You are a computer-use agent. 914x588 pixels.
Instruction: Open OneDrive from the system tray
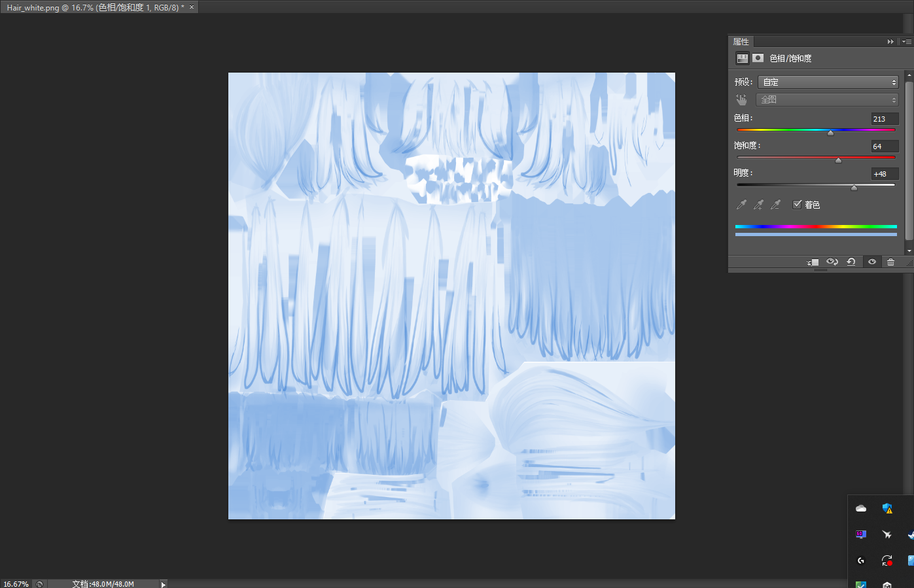861,508
